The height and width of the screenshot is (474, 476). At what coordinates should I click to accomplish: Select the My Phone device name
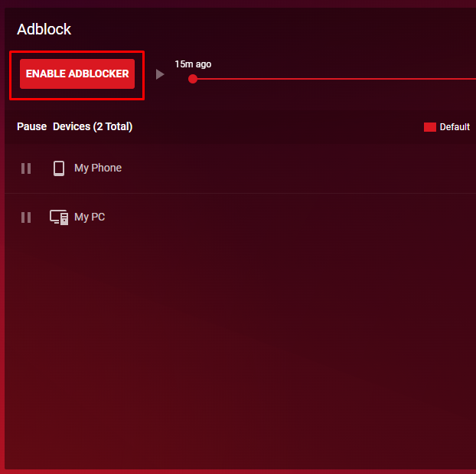click(x=98, y=168)
